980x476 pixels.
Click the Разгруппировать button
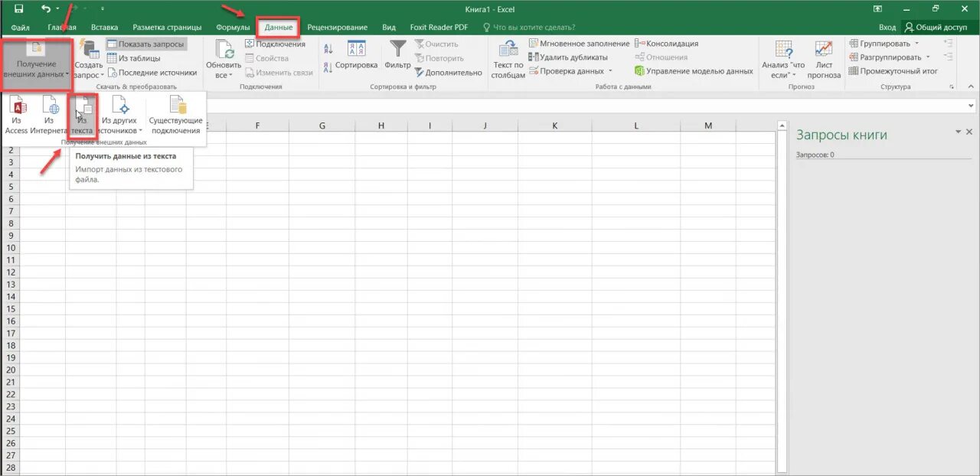[884, 57]
